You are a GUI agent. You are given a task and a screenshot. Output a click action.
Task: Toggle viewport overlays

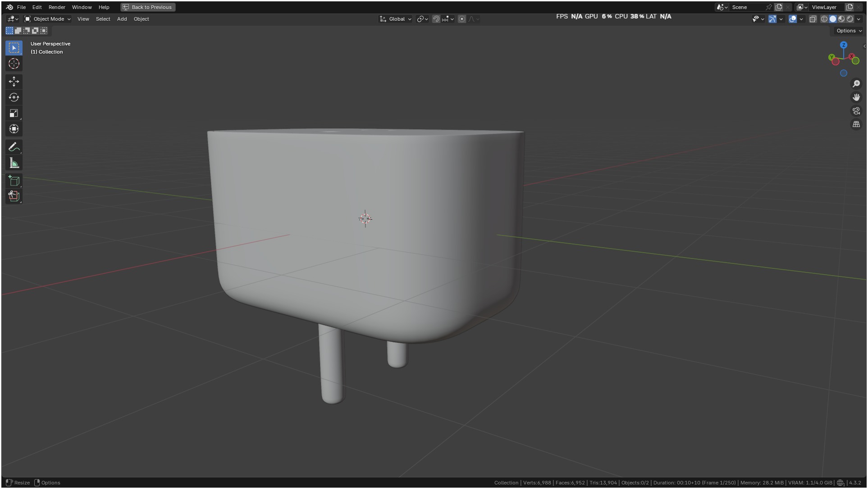coord(793,19)
